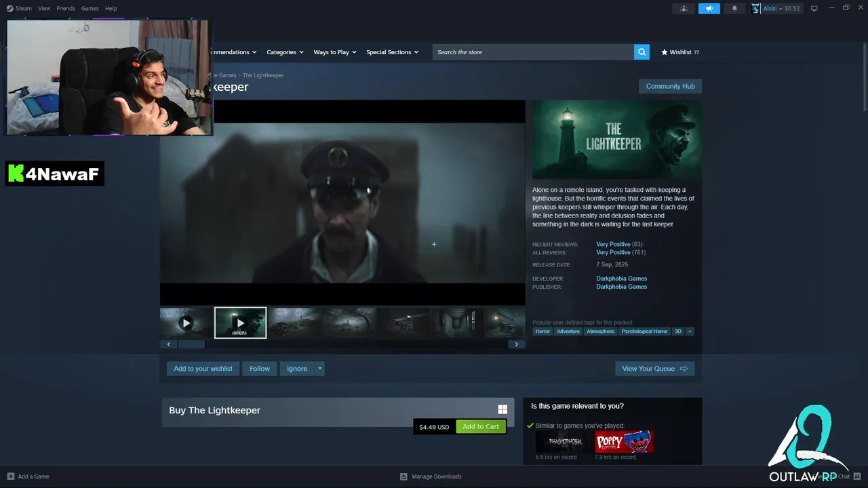Click the $0.52 wallet balance
Image resolution: width=868 pixels, height=488 pixels.
click(x=792, y=8)
